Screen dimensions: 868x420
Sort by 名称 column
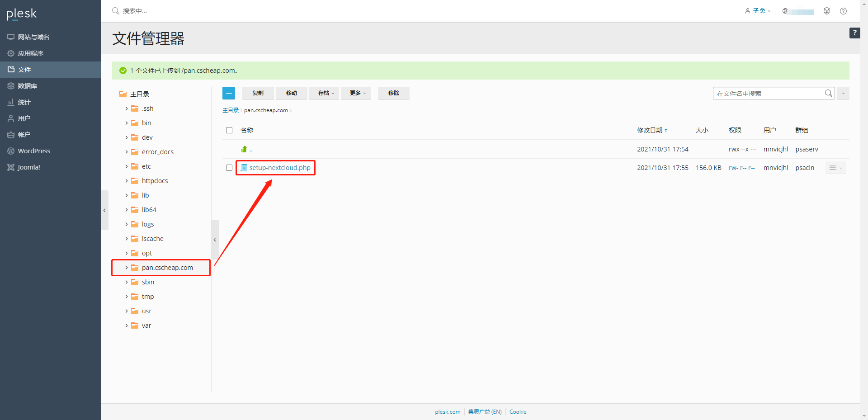click(x=247, y=130)
